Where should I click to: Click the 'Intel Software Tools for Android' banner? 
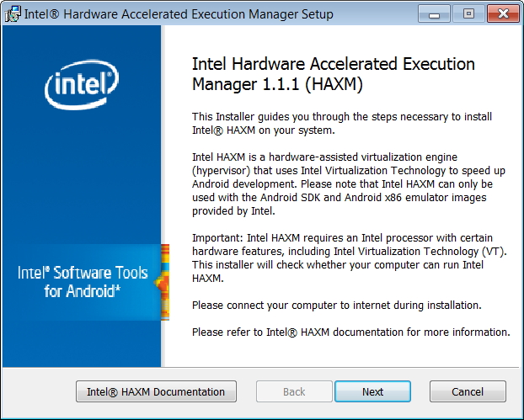tap(82, 283)
